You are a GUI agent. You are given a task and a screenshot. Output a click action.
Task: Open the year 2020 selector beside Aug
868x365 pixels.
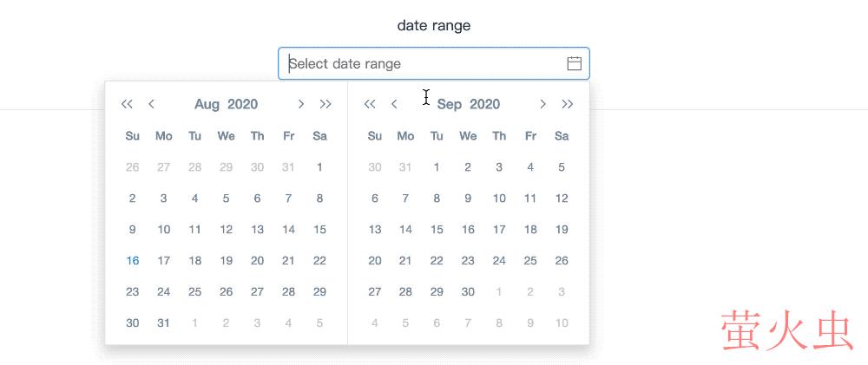click(243, 104)
